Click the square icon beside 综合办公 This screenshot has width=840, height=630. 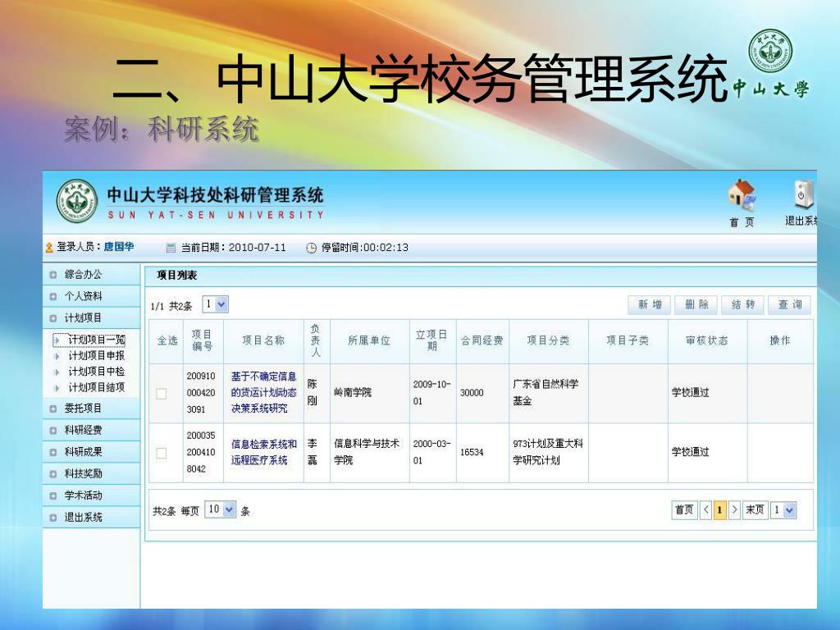point(53,275)
